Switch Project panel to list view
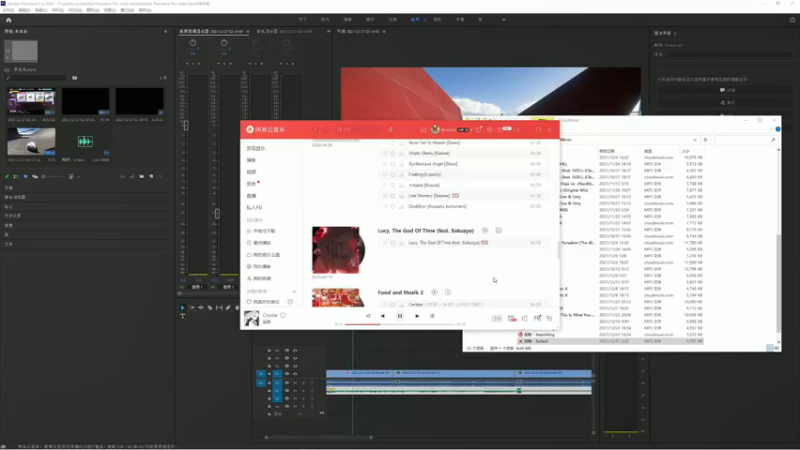The height and width of the screenshot is (450, 800). pos(16,177)
